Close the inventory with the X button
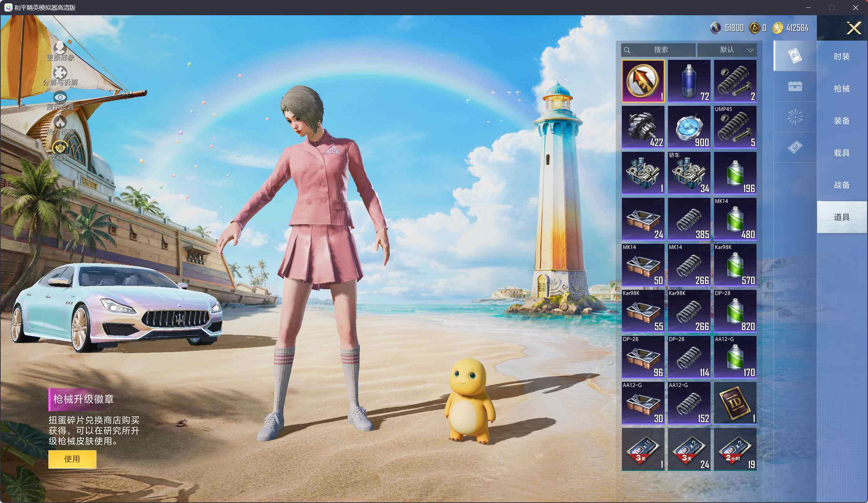Image resolution: width=868 pixels, height=503 pixels. pyautogui.click(x=854, y=28)
